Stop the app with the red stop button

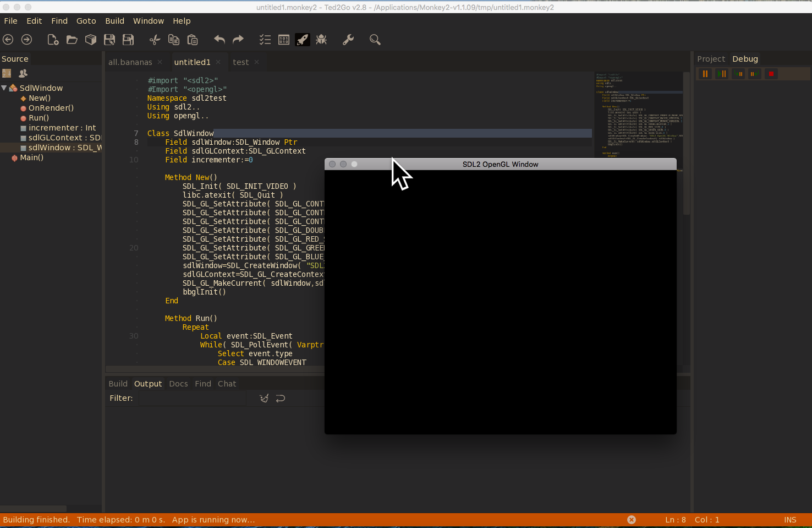pyautogui.click(x=771, y=73)
